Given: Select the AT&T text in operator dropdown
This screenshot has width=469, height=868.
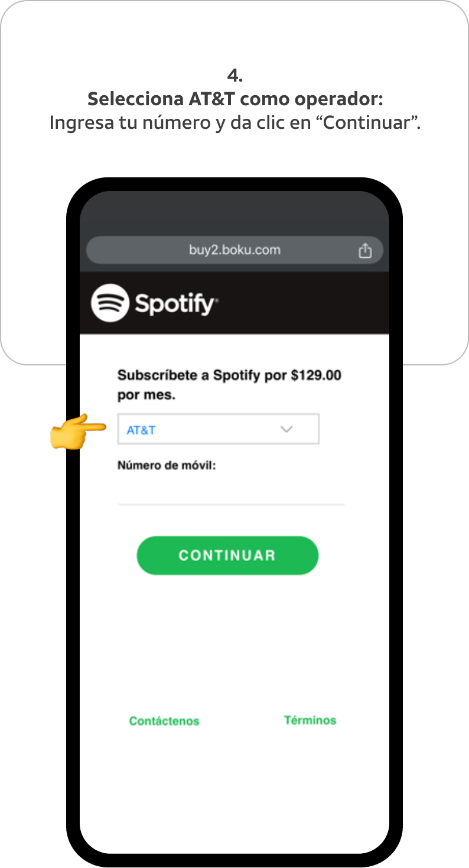Looking at the screenshot, I should pyautogui.click(x=141, y=430).
